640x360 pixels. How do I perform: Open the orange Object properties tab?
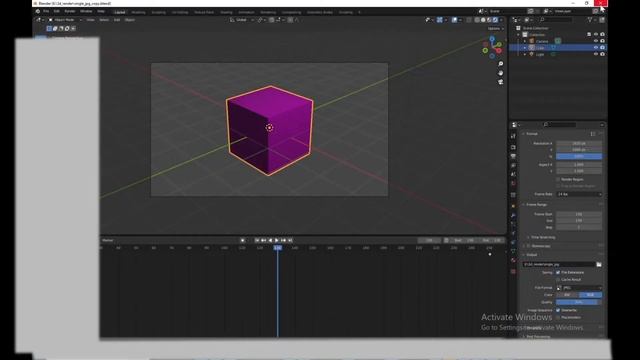[x=513, y=206]
